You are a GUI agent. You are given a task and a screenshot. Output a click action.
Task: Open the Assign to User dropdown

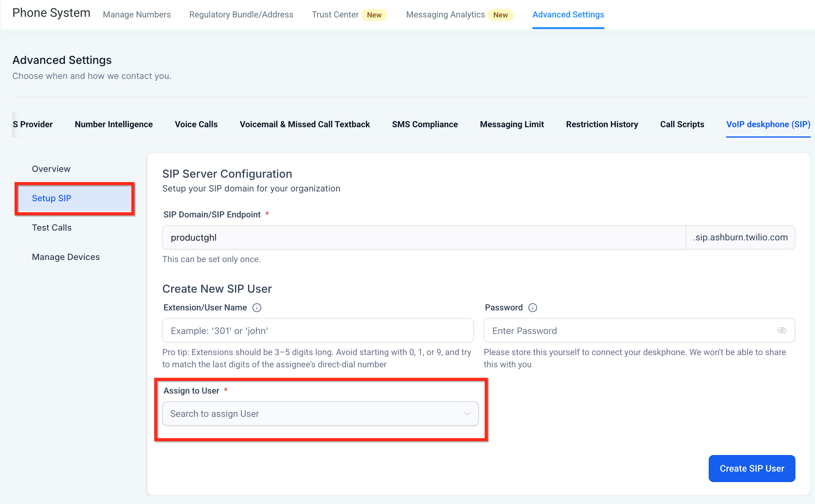(x=314, y=413)
